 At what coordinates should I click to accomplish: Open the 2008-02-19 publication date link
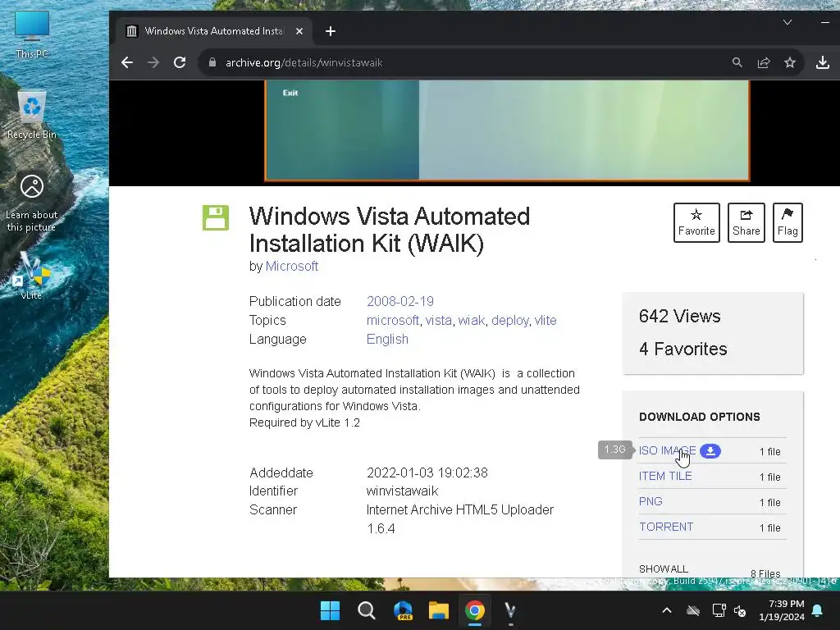click(x=400, y=301)
